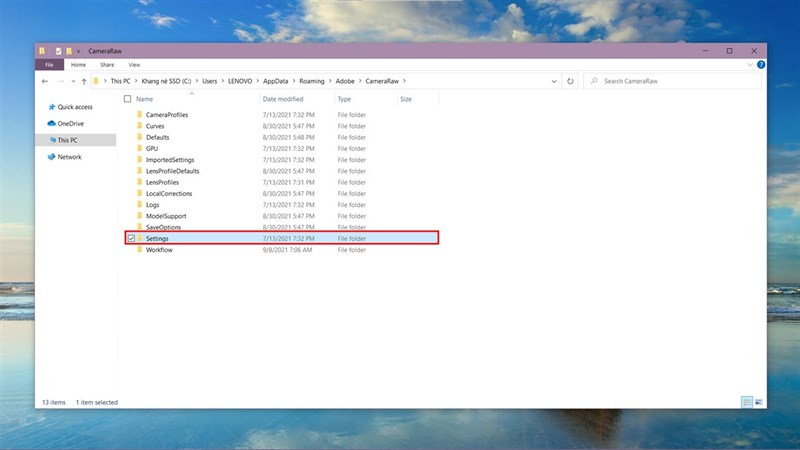Open the View ribbon tab

(134, 65)
